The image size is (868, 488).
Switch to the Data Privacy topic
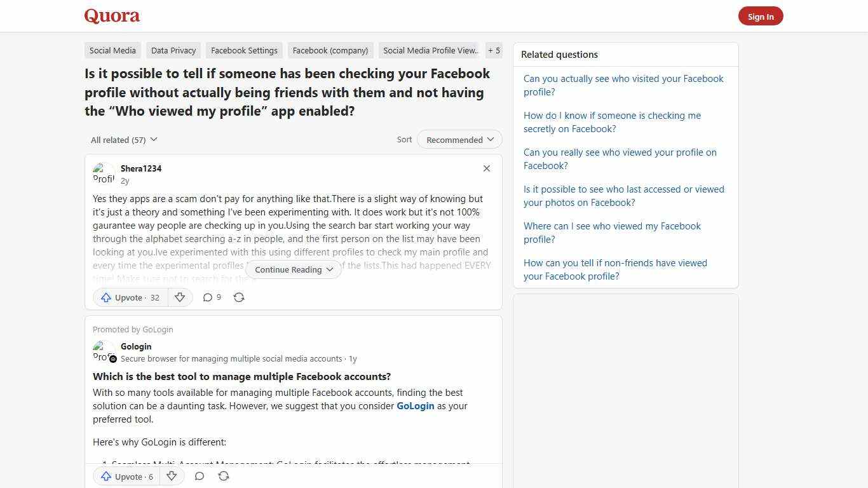point(173,50)
